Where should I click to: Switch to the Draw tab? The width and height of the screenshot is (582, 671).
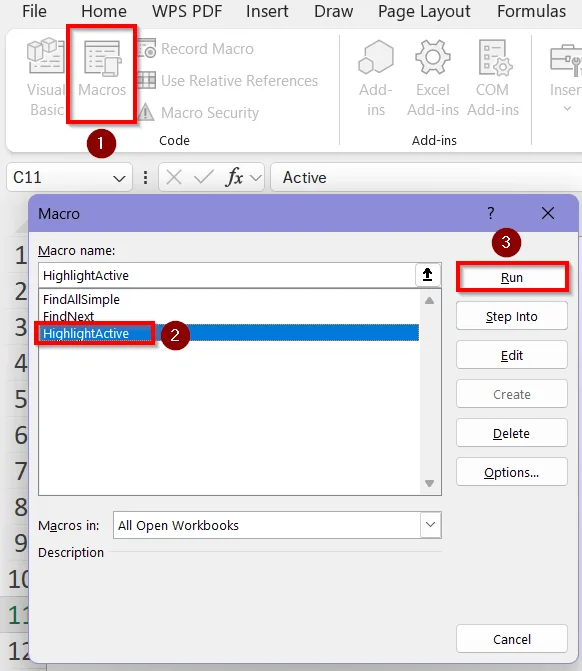(333, 11)
